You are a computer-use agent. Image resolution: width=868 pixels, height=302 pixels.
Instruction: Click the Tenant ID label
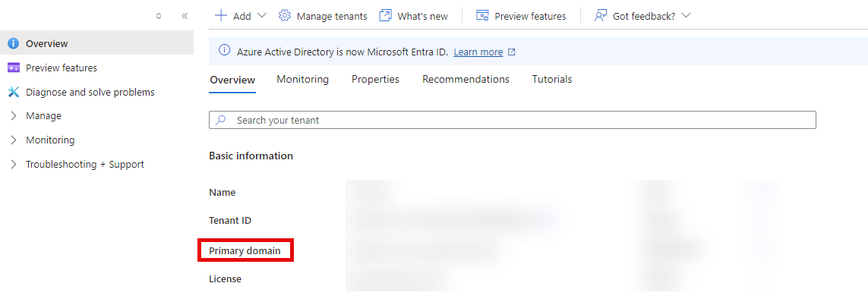pos(230,221)
